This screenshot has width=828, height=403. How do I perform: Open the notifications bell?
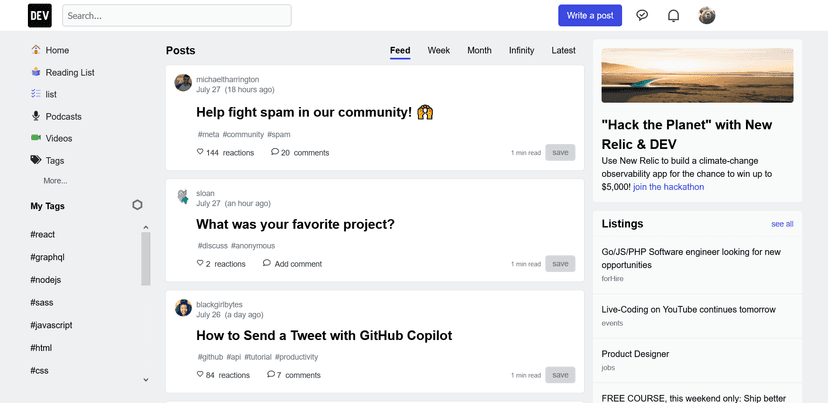point(673,16)
